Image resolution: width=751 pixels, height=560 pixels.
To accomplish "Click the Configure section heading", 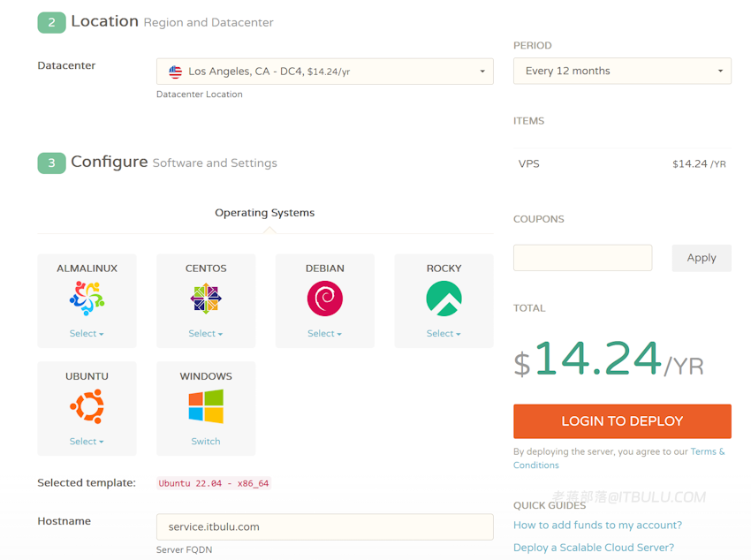I will (x=110, y=163).
